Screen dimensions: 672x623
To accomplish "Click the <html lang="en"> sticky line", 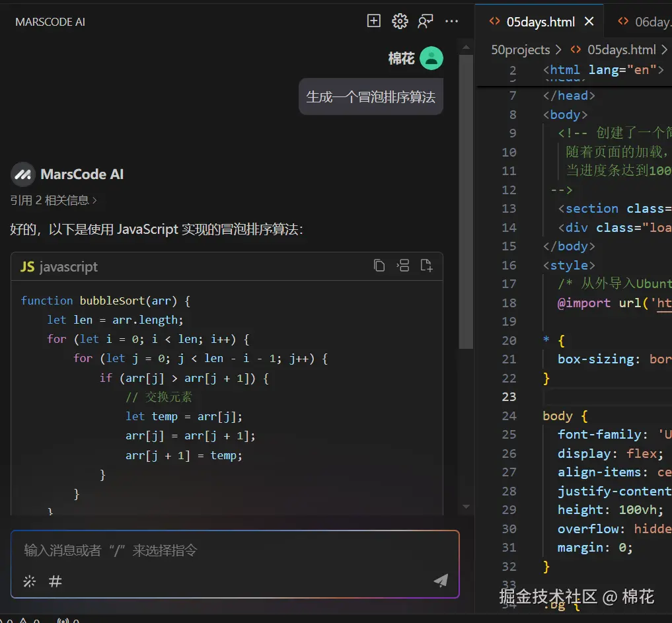I will [603, 69].
